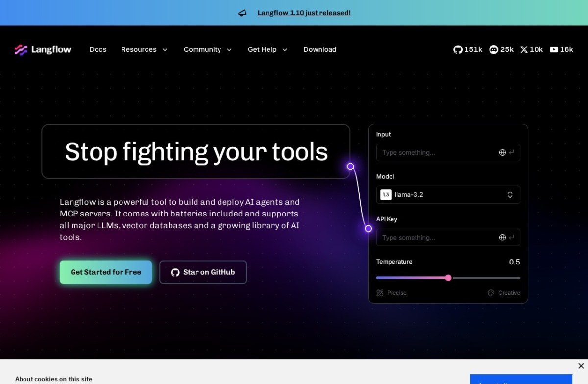Click enter arrow icon in API Key field

[x=512, y=238]
